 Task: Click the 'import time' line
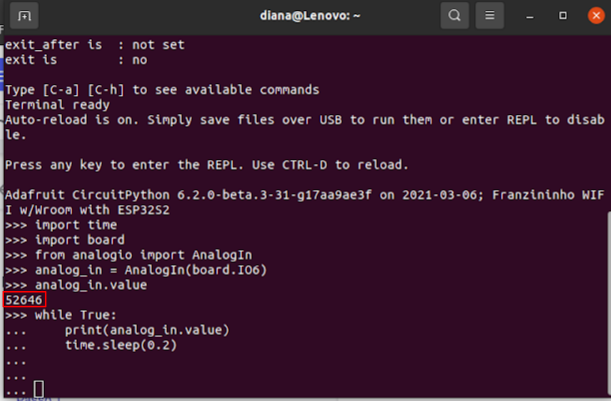(61, 225)
